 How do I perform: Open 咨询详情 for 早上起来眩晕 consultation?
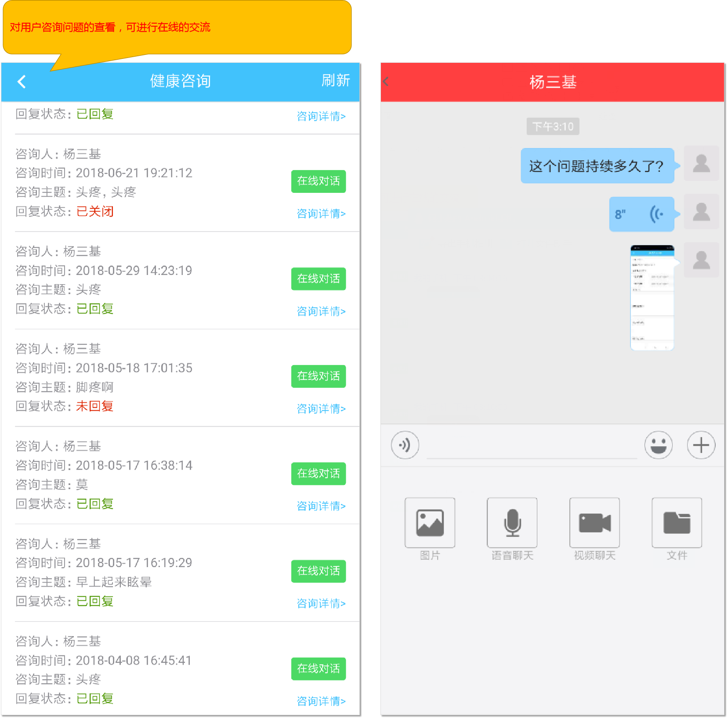coord(321,604)
